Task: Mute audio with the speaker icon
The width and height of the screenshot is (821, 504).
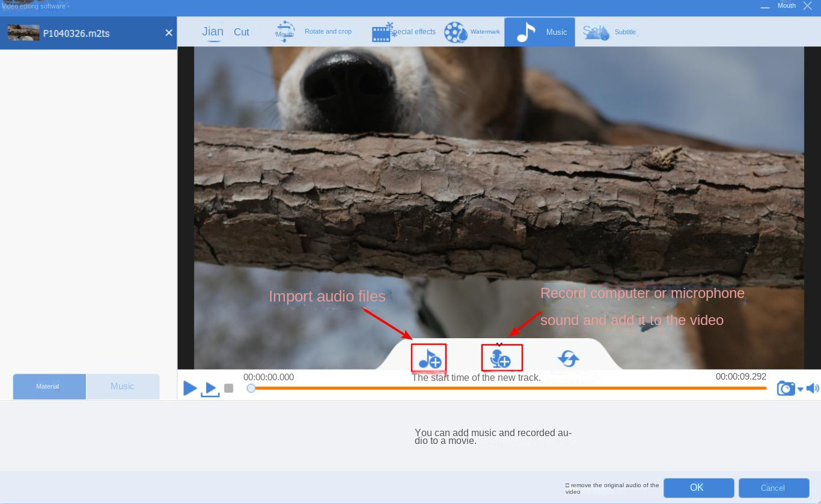Action: coord(813,388)
